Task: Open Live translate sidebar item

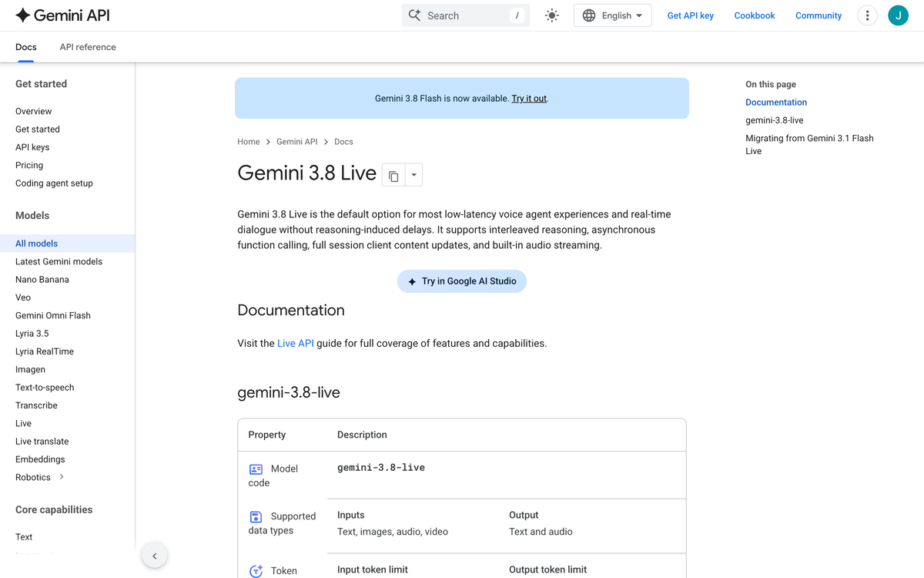Action: (x=42, y=442)
